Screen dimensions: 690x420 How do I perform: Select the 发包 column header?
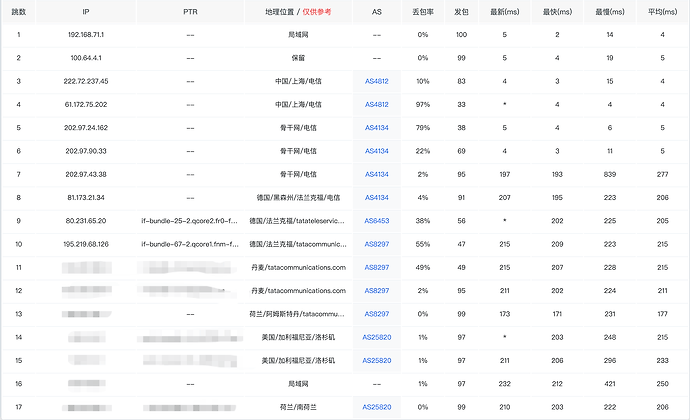[x=461, y=12]
